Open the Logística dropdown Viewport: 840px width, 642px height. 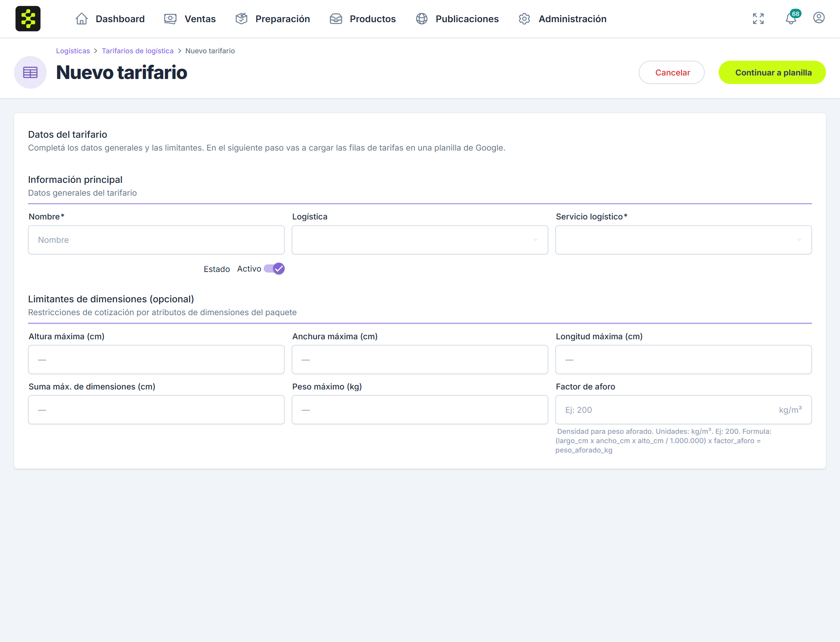pos(420,240)
